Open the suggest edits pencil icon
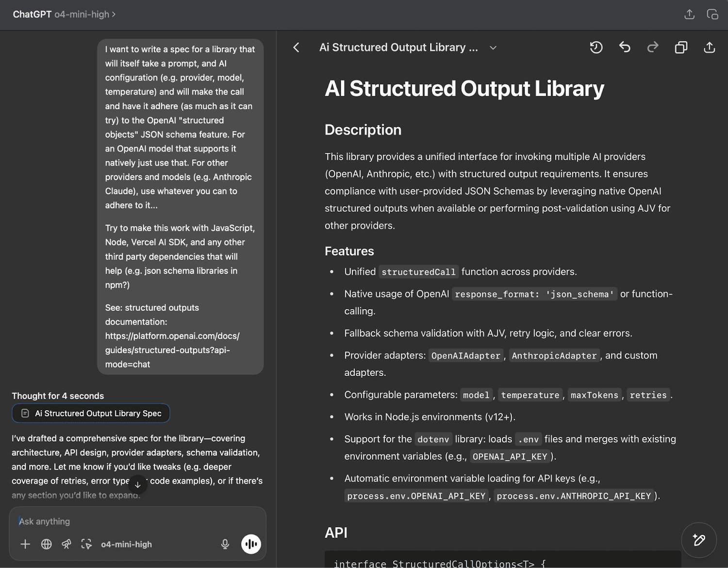728x568 pixels. (699, 540)
